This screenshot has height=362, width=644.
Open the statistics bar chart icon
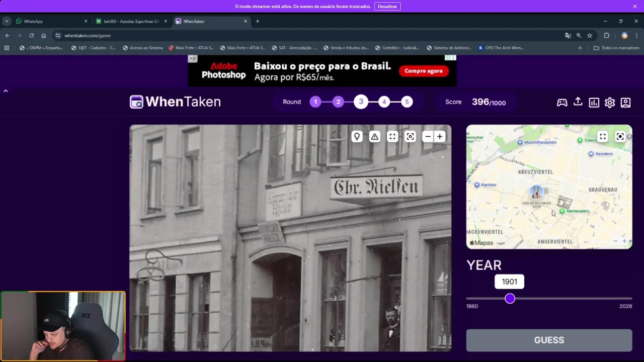[594, 102]
